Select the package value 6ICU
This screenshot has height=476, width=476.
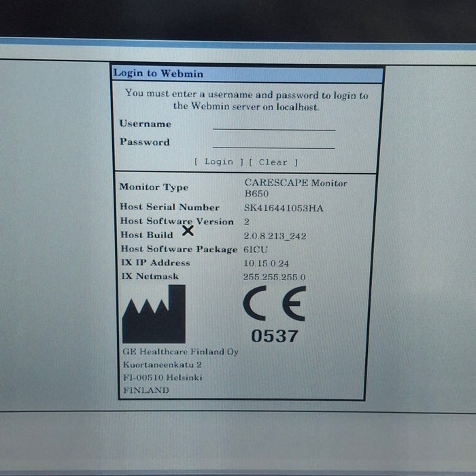click(x=256, y=250)
